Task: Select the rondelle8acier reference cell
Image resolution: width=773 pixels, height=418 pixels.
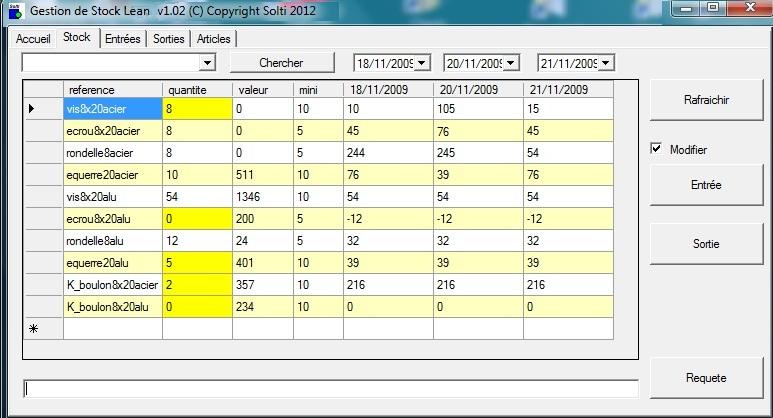Action: pyautogui.click(x=113, y=153)
